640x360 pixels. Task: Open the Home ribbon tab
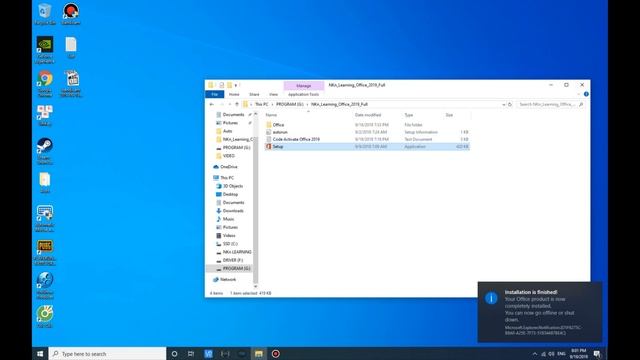coord(234,94)
